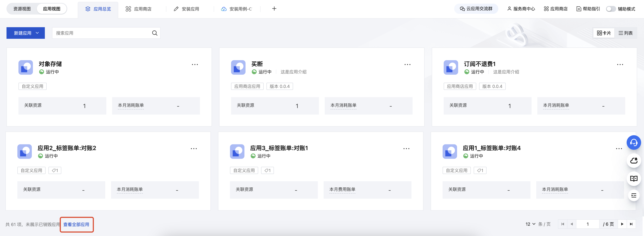Viewport: 644px width, 236px height.
Task: Open the 应用商店 tab
Action: coord(138,9)
